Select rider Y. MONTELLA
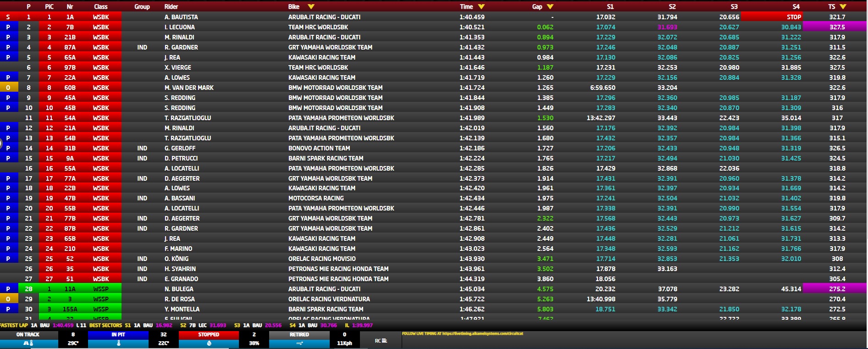868x349 pixels. tap(182, 309)
